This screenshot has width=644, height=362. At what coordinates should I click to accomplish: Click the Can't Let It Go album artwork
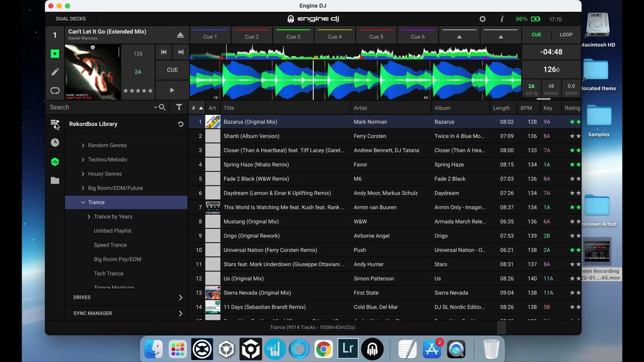93,72
